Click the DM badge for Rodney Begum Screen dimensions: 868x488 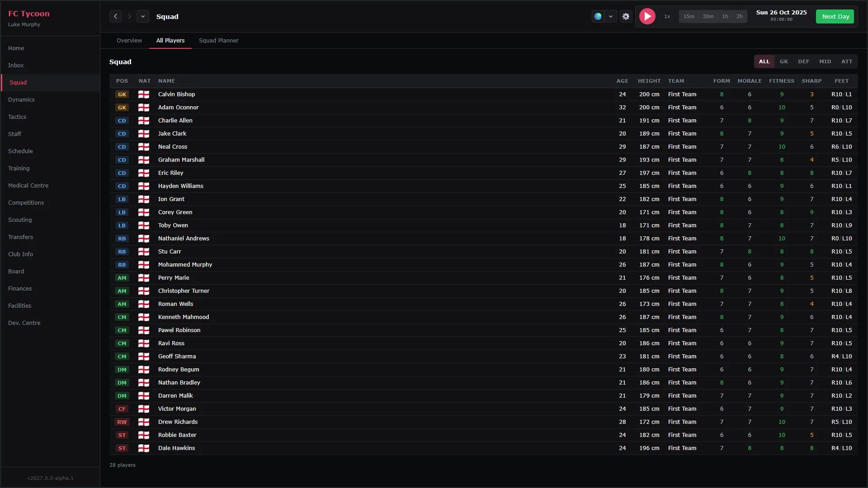(x=122, y=370)
